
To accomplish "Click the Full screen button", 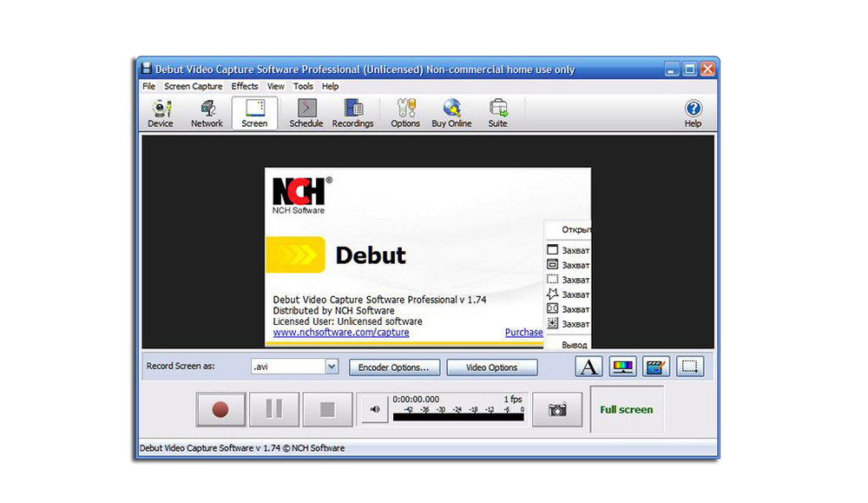I will click(627, 409).
